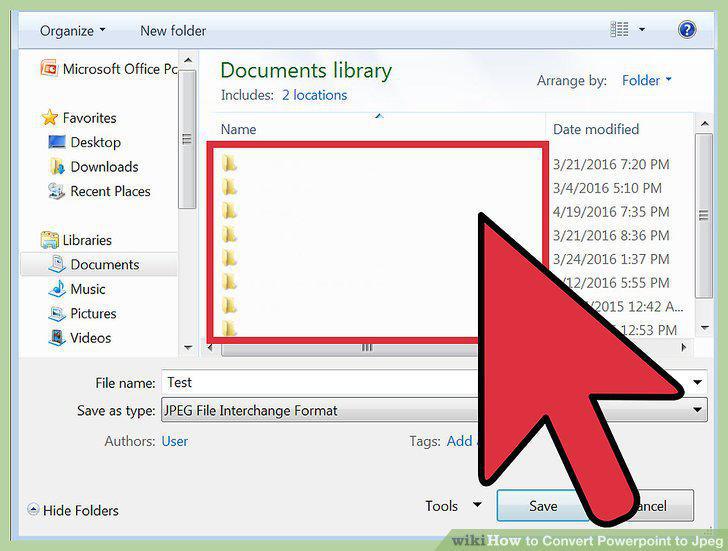Click the Pictures library icon
The height and width of the screenshot is (551, 728).
click(x=57, y=313)
